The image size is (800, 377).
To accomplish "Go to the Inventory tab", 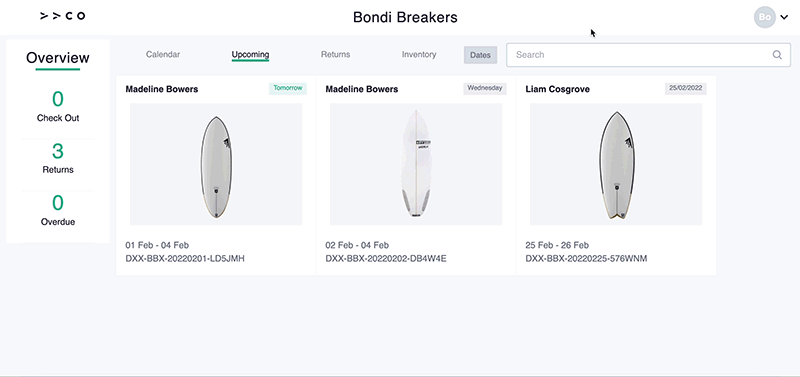I will tap(419, 54).
